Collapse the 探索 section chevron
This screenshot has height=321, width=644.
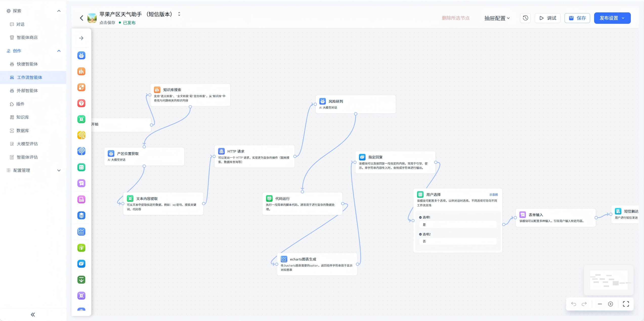coord(59,11)
